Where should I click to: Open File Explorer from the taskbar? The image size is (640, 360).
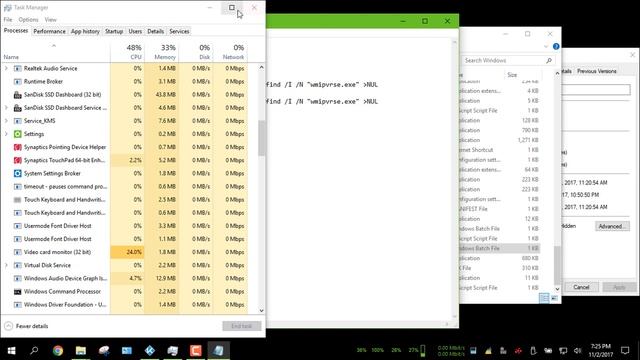tap(81, 350)
